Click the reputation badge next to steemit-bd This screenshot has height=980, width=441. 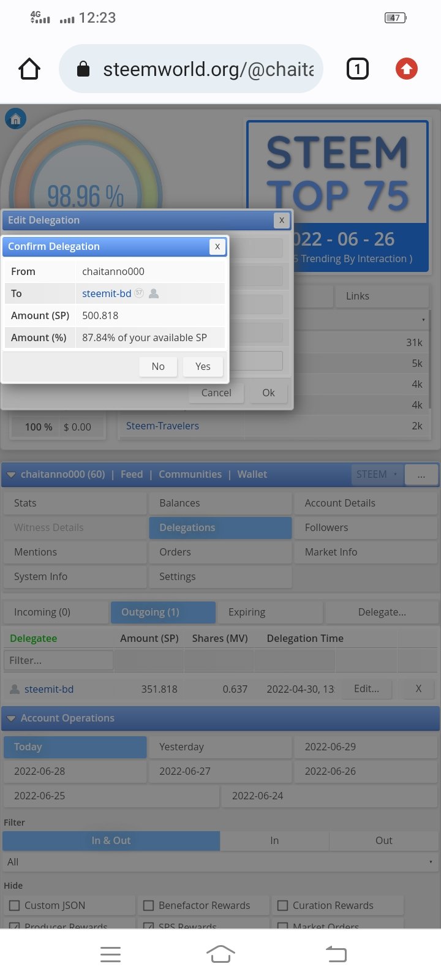click(139, 293)
